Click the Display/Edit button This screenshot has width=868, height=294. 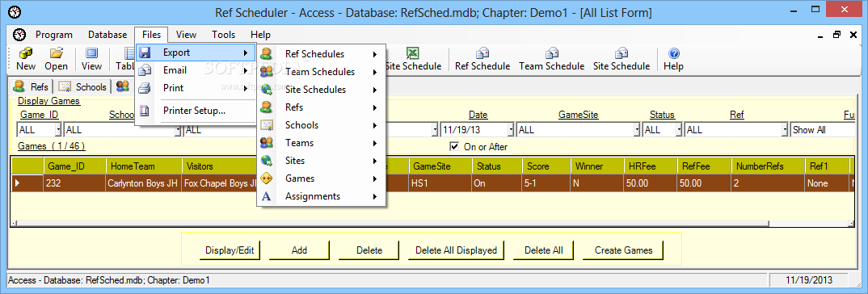pos(230,250)
